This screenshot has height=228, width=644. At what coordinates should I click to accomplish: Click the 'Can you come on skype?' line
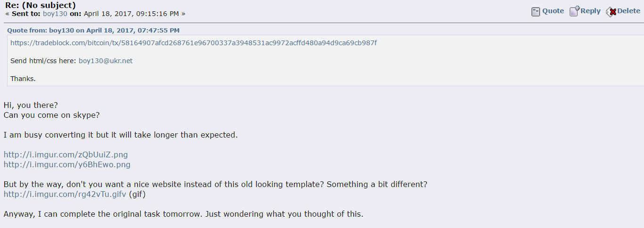coord(52,115)
